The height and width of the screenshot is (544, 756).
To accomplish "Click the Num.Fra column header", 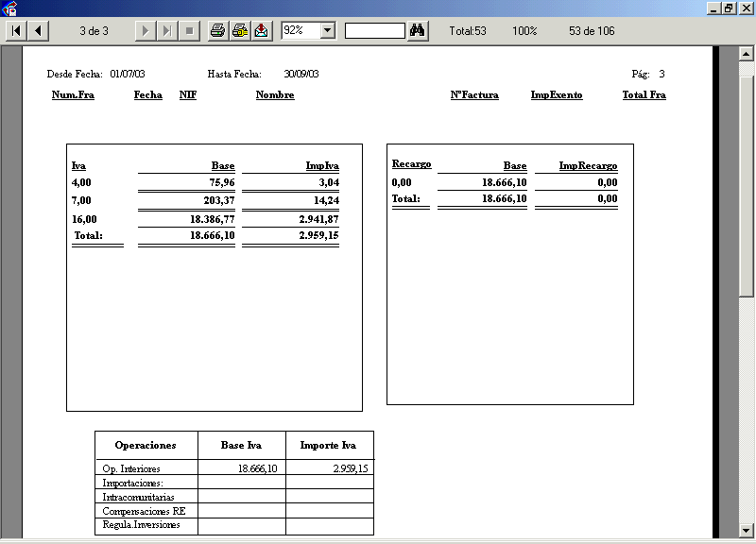I will (73, 95).
